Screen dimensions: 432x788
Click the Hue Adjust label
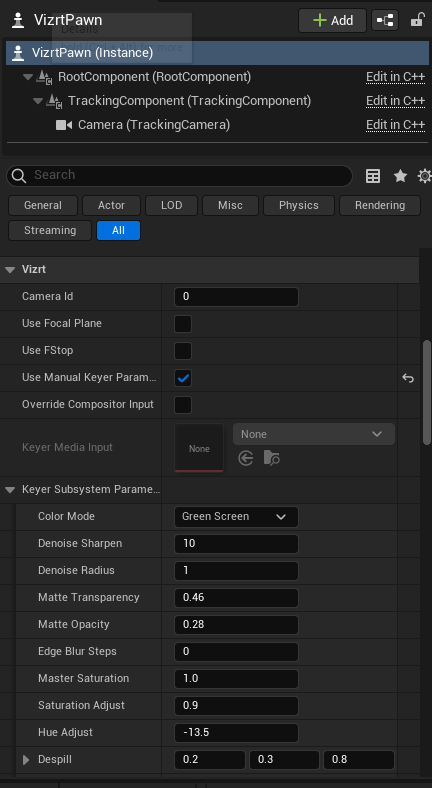tap(65, 733)
